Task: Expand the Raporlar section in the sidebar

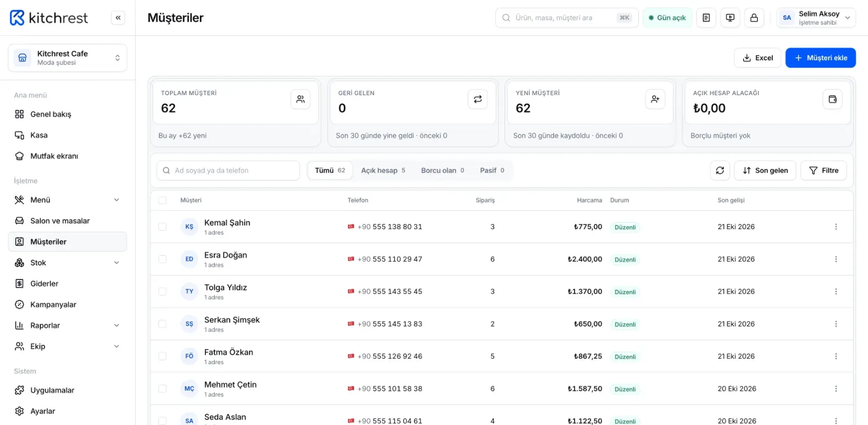Action: [68, 325]
